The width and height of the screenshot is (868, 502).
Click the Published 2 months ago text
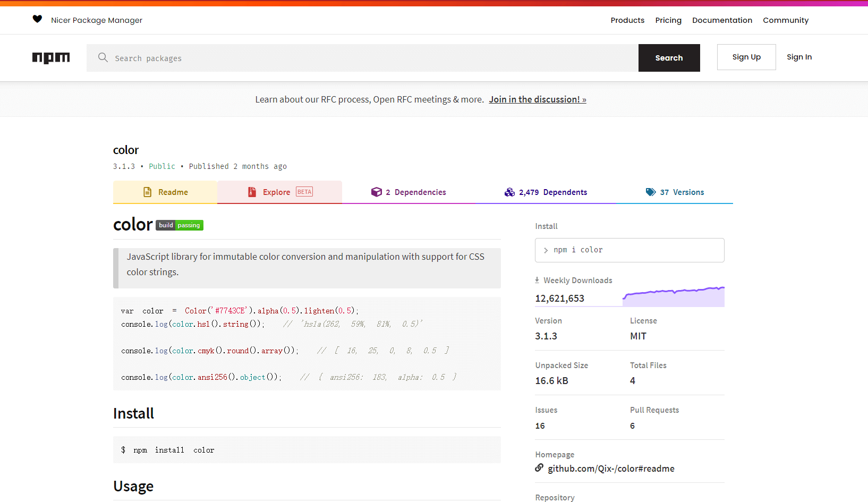click(238, 166)
